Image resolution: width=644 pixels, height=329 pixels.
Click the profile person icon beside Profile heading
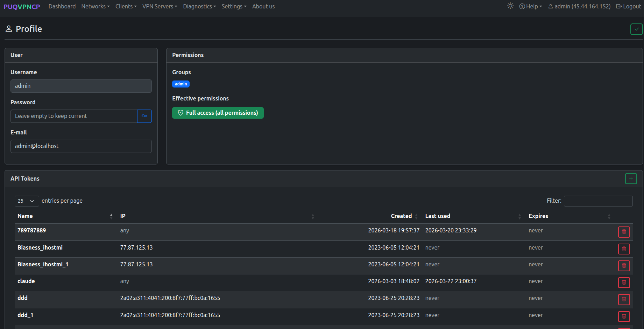pos(9,29)
